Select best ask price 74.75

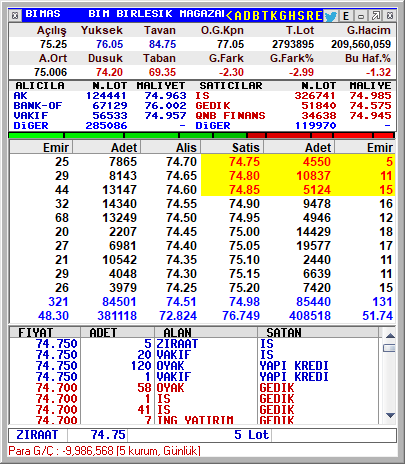[x=244, y=162]
